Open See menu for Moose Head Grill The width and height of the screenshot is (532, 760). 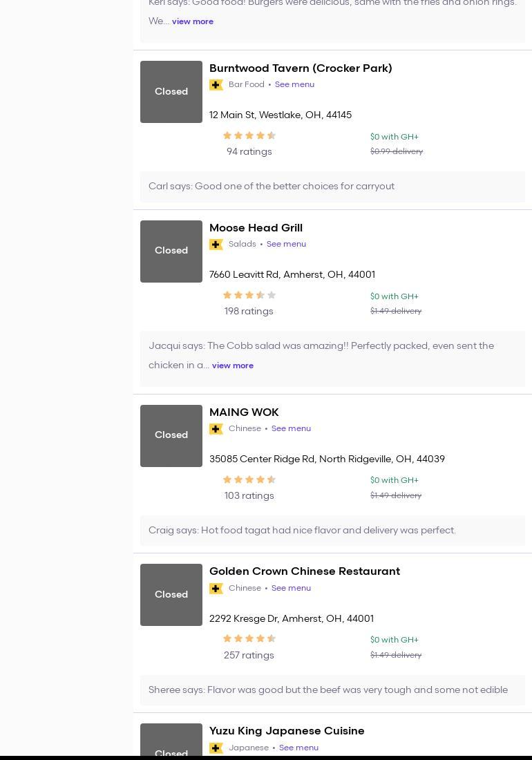286,244
